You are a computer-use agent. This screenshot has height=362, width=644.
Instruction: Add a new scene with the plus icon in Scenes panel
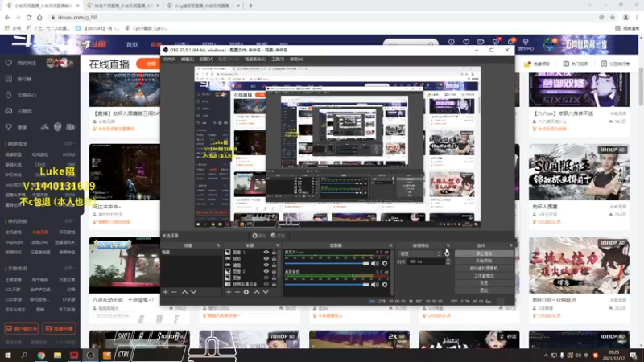pos(166,292)
